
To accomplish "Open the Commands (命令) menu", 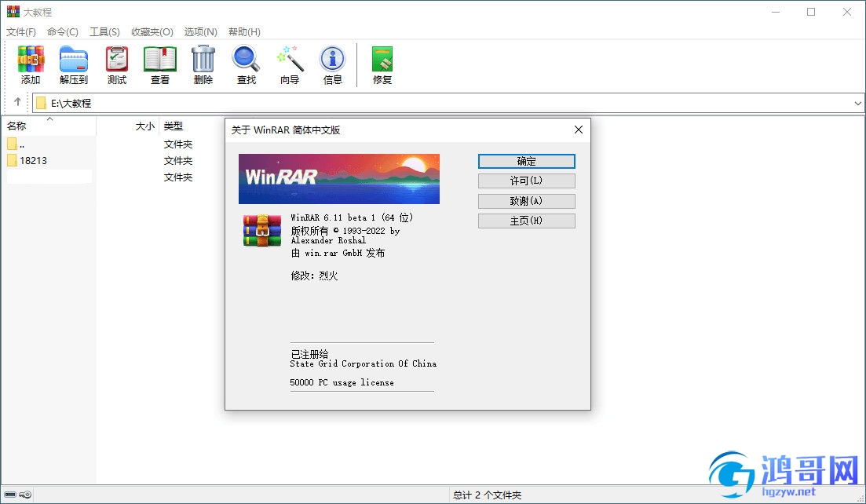I will (x=62, y=32).
